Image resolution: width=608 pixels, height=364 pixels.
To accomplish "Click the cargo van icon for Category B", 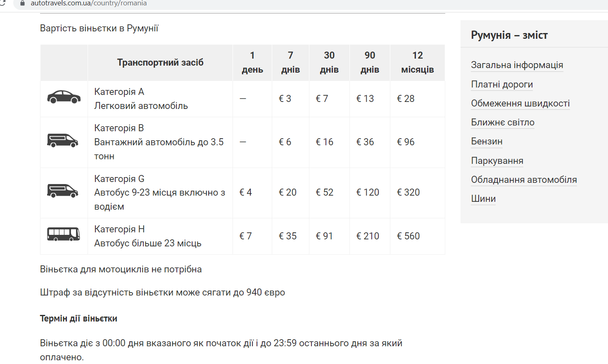I will pyautogui.click(x=62, y=141).
